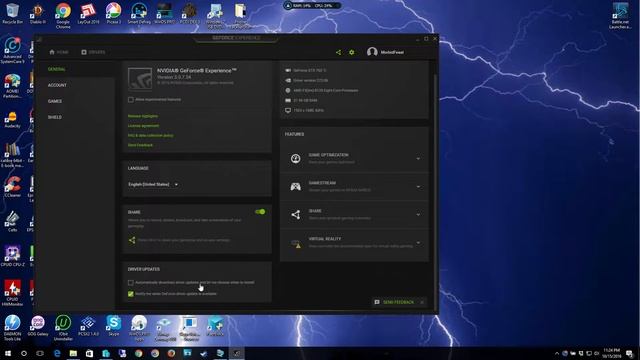The height and width of the screenshot is (360, 640).
Task: Open Task View on taskbar
Action: 40,353
